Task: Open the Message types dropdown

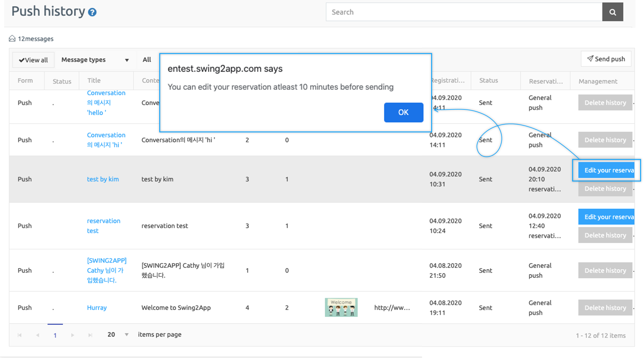Action: click(x=95, y=60)
